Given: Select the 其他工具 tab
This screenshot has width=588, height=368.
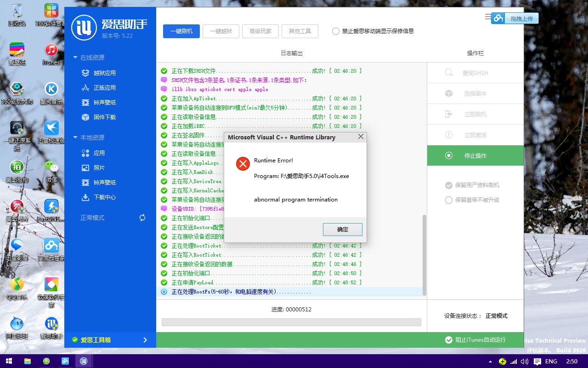Looking at the screenshot, I should pyautogui.click(x=300, y=31).
